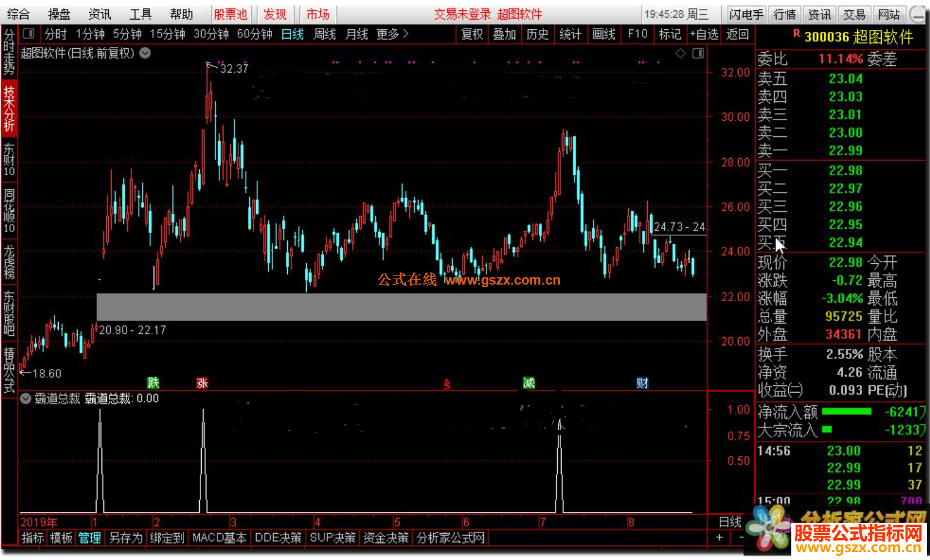Open the 交易 panel in top right
930x560 pixels.
point(854,14)
